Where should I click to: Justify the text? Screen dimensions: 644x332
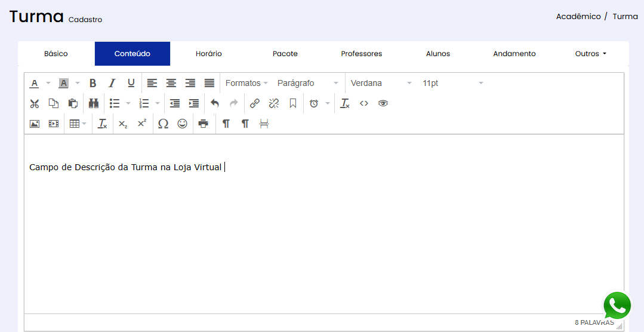pyautogui.click(x=209, y=84)
